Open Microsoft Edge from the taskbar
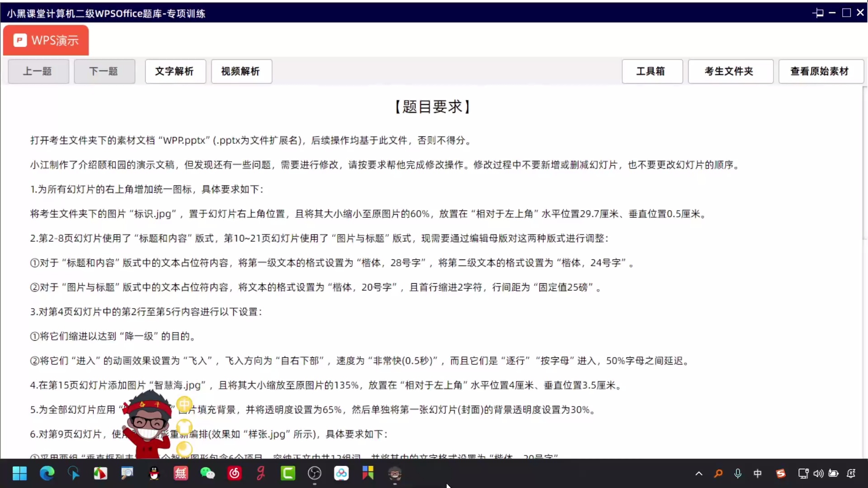Screen dimensions: 868x488 click(47, 473)
